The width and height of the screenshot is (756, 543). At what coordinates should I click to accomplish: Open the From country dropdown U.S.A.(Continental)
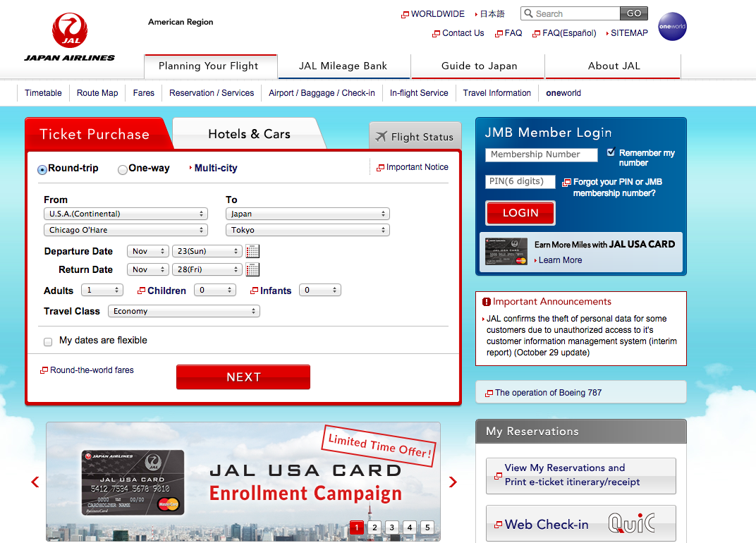click(126, 214)
